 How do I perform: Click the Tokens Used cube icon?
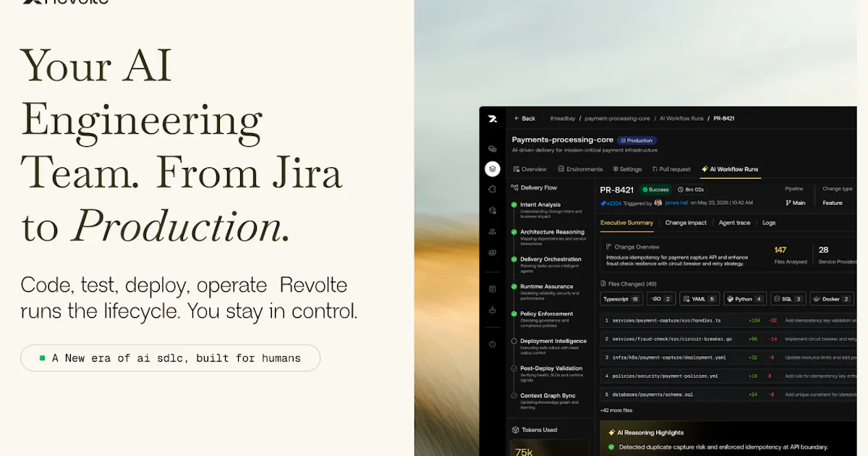(515, 430)
